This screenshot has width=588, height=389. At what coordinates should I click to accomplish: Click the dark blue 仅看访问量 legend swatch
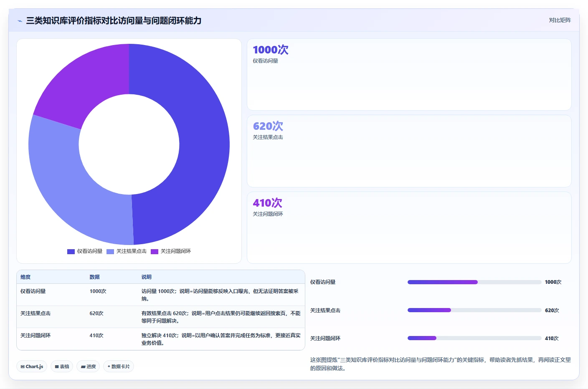[71, 251]
